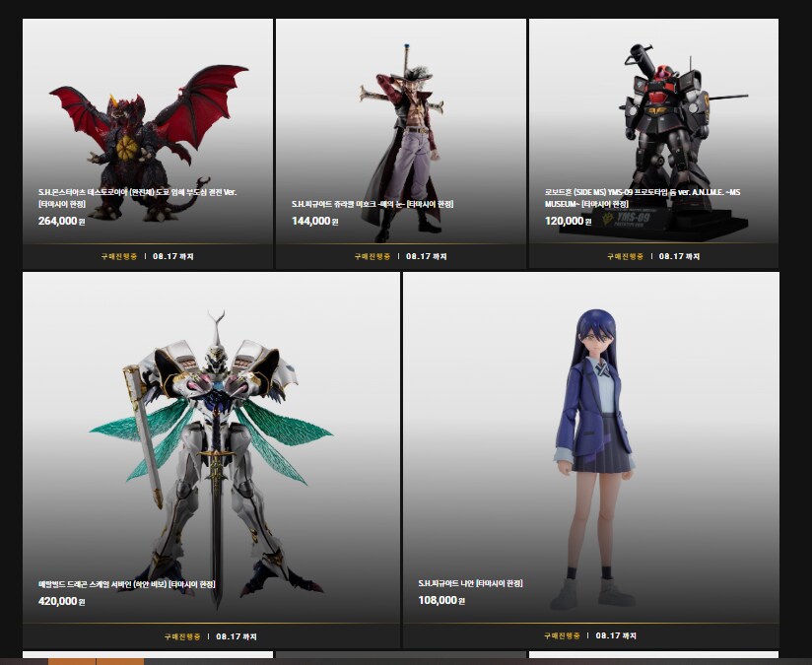Click 구매진행중 status under the Sirbine figure
Image resolution: width=812 pixels, height=665 pixels.
tap(182, 636)
